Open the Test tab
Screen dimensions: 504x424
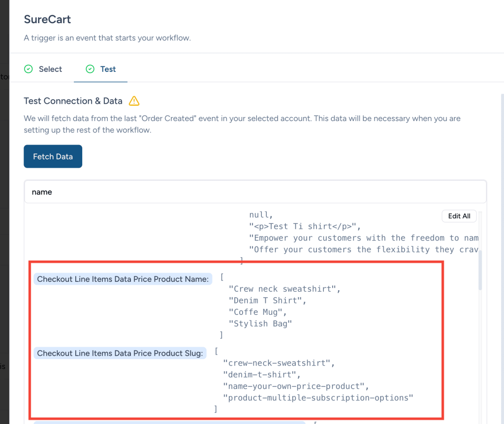(x=108, y=69)
